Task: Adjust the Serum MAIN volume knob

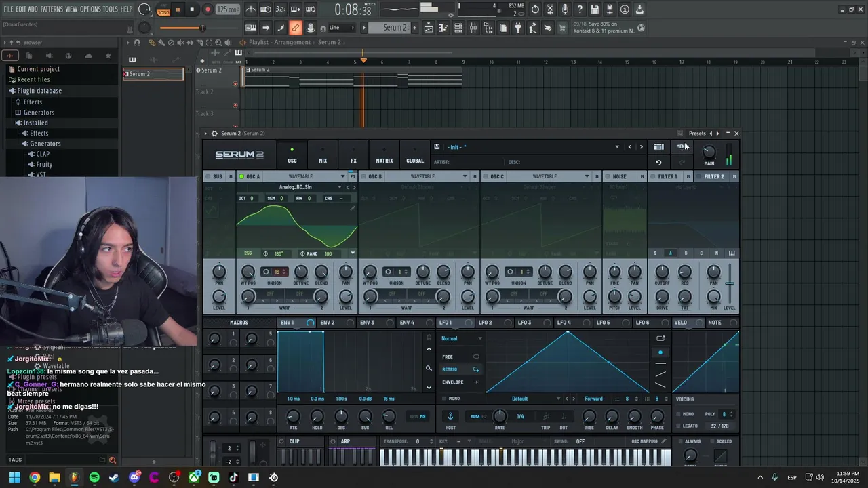Action: (709, 152)
